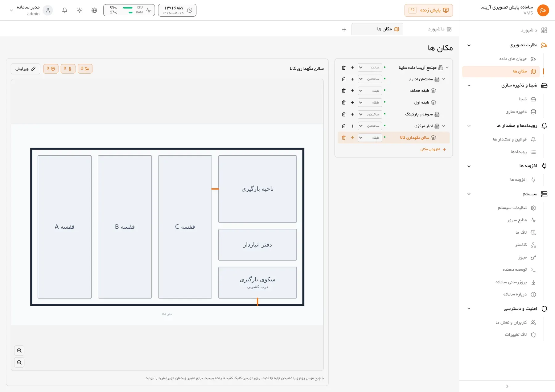Click the zoom out magnifier on map
555x392 pixels.
(19, 362)
